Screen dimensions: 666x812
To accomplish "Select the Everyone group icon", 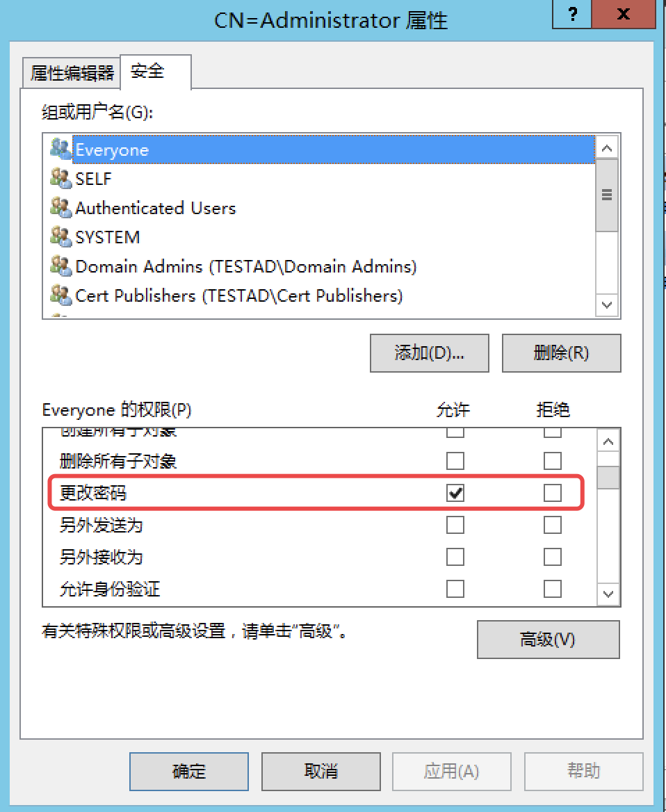I will point(60,149).
